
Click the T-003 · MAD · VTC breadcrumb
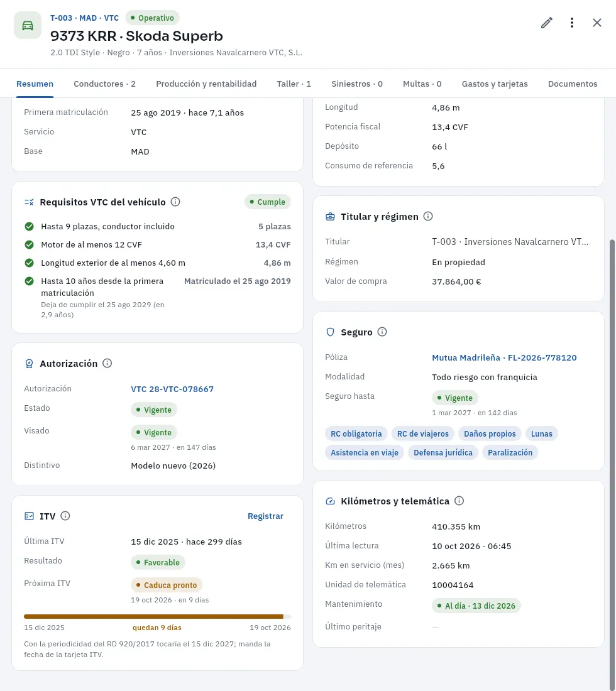pyautogui.click(x=85, y=18)
